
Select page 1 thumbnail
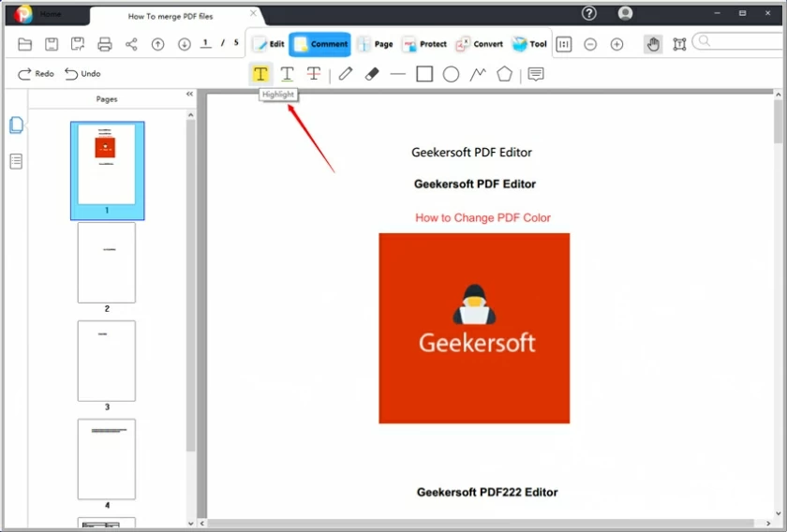click(x=107, y=170)
